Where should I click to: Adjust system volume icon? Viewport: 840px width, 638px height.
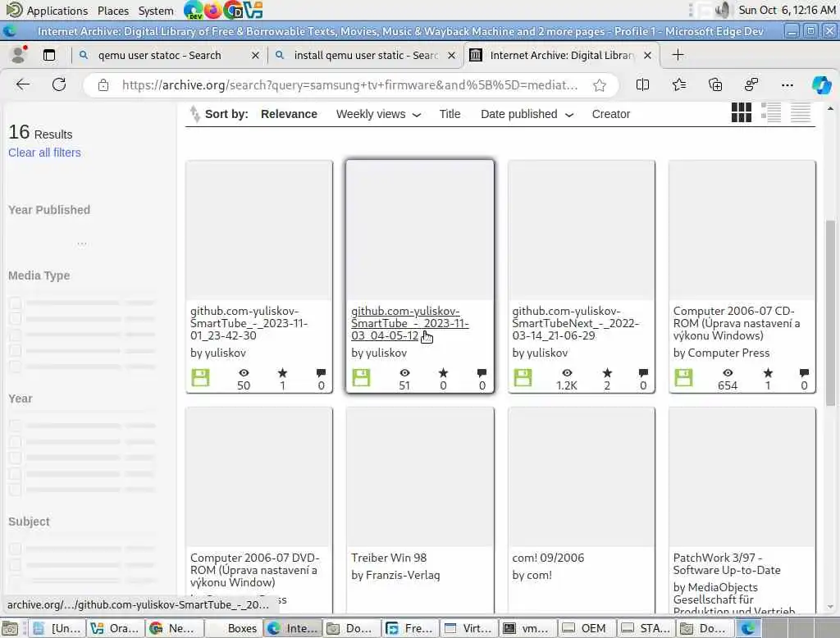click(x=724, y=10)
